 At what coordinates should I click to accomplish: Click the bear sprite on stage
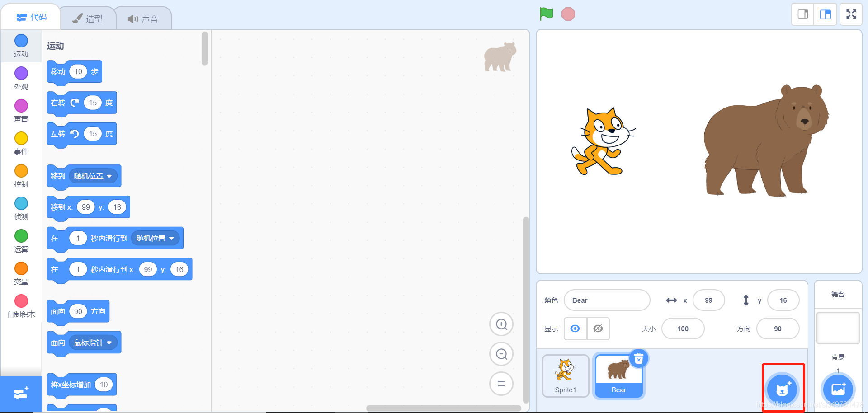point(766,141)
